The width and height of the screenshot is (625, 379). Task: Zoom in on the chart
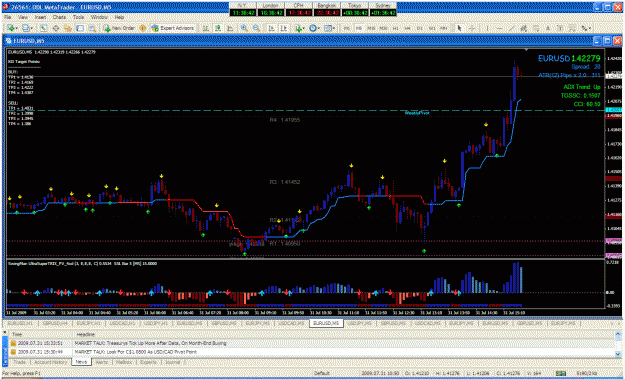click(244, 28)
